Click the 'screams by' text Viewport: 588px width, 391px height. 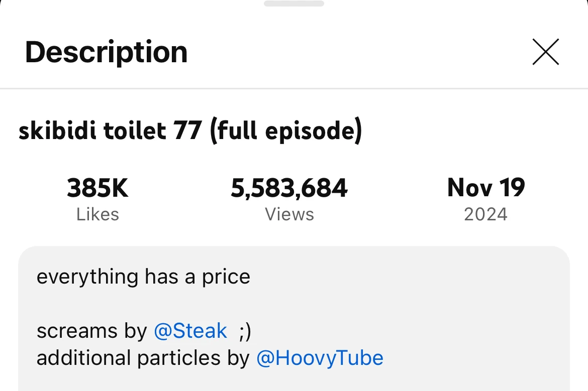point(91,331)
